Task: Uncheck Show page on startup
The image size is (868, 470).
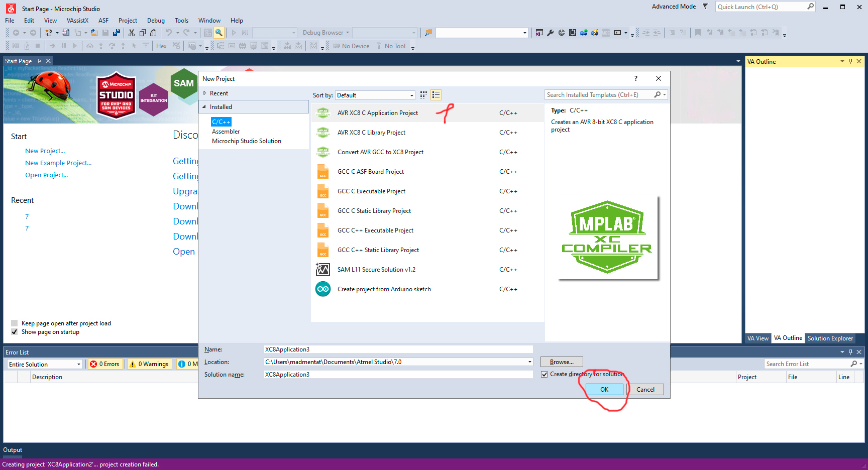Action: click(15, 332)
